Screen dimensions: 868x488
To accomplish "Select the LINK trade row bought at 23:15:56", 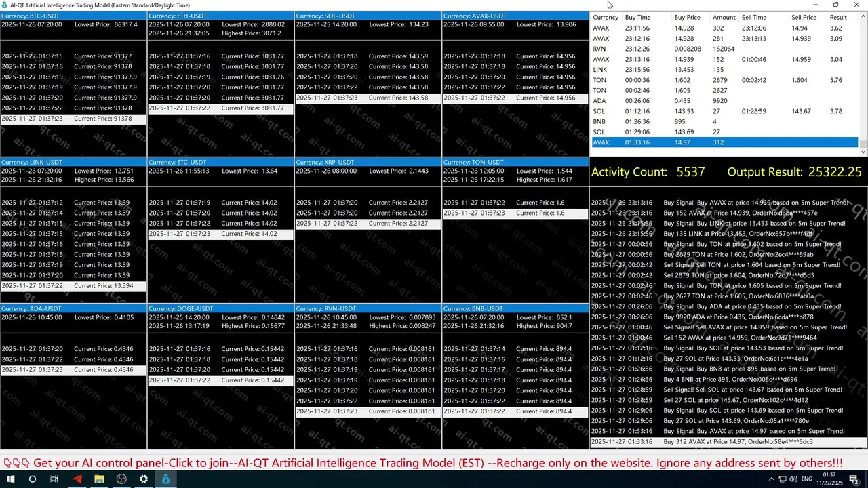I will [725, 70].
